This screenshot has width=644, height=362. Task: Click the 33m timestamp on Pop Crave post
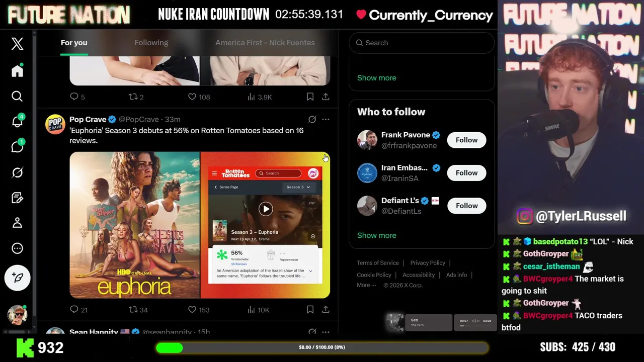point(173,120)
